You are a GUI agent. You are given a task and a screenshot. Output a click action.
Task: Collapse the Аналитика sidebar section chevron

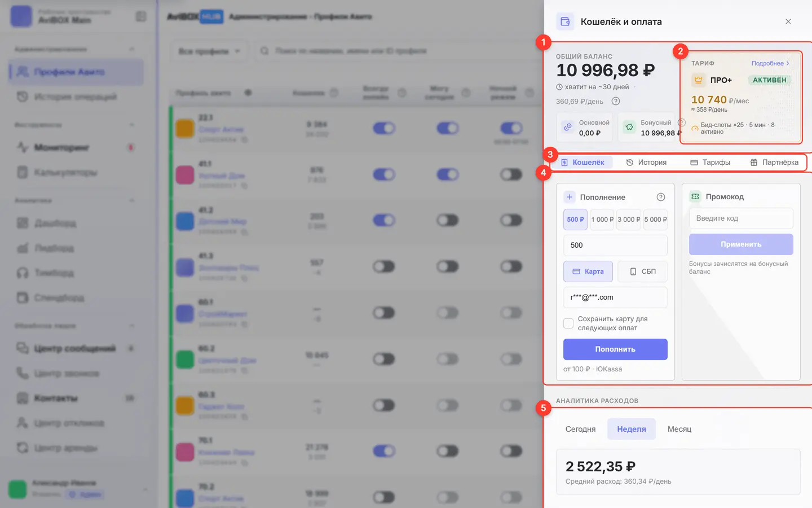(x=132, y=200)
